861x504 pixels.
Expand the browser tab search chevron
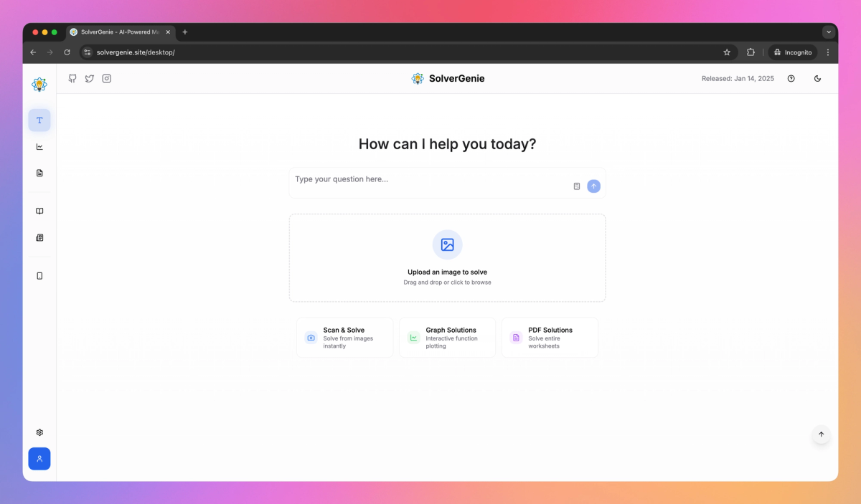click(829, 32)
